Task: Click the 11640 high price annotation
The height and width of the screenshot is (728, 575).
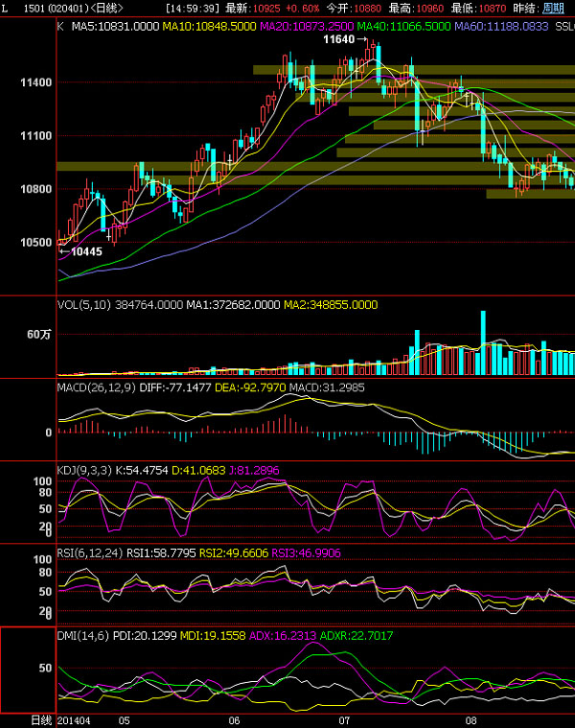Action: pos(339,39)
